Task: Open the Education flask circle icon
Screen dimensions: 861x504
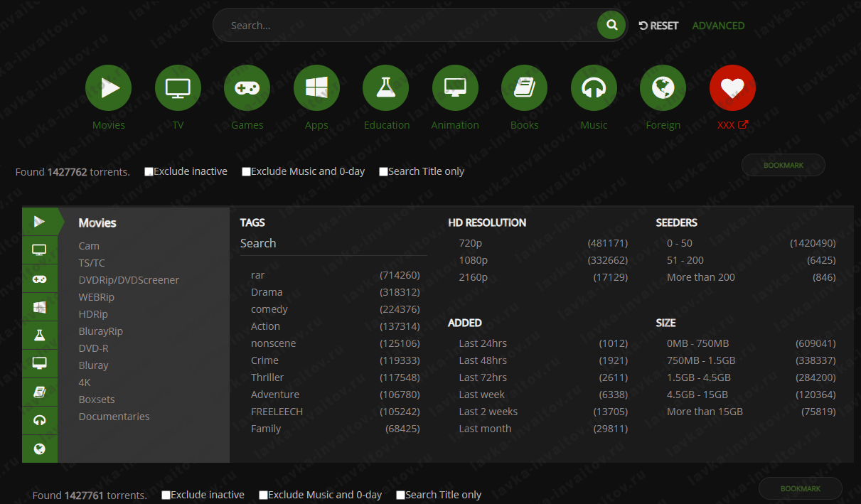Action: pos(385,88)
